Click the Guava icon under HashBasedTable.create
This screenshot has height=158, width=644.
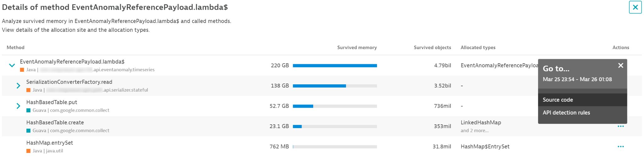(28, 131)
